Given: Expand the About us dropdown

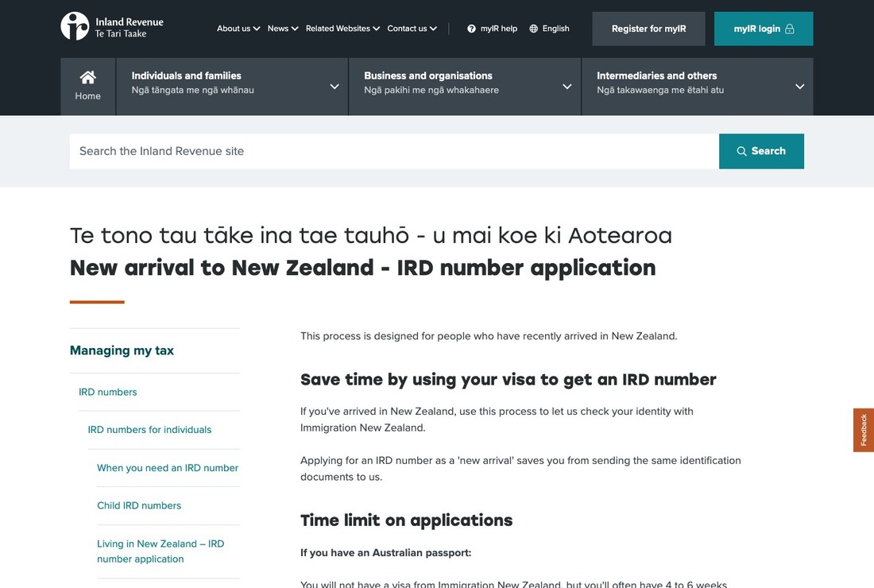Looking at the screenshot, I should click(x=238, y=29).
